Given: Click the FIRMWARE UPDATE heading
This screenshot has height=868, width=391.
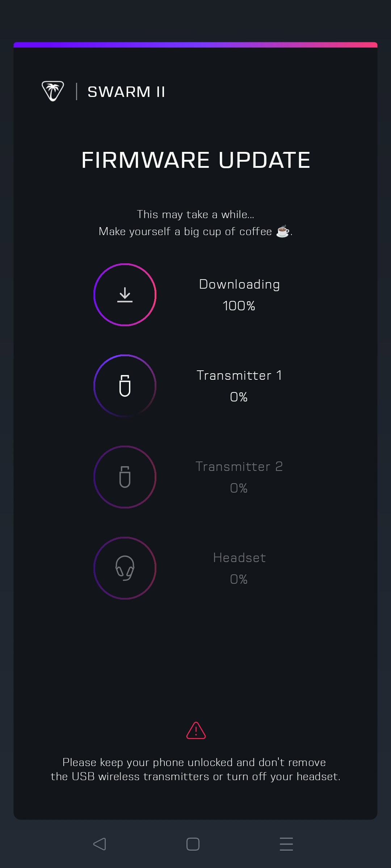Looking at the screenshot, I should point(195,159).
